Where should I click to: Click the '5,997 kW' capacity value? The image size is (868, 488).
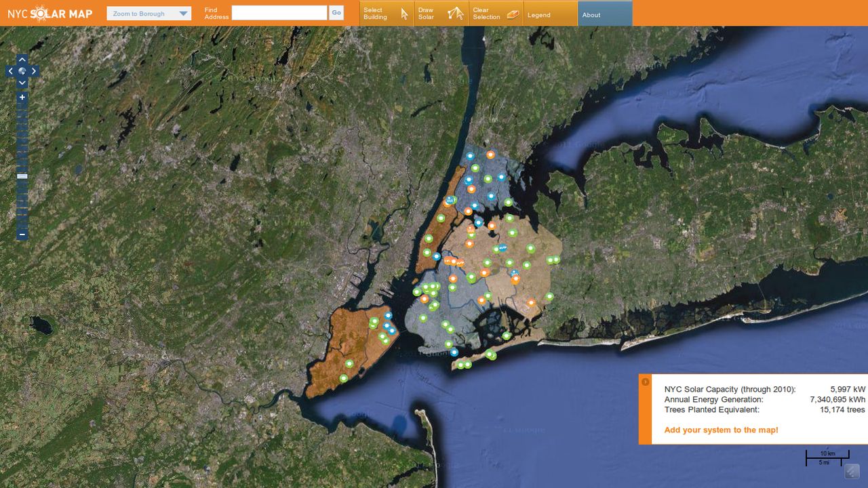point(848,389)
